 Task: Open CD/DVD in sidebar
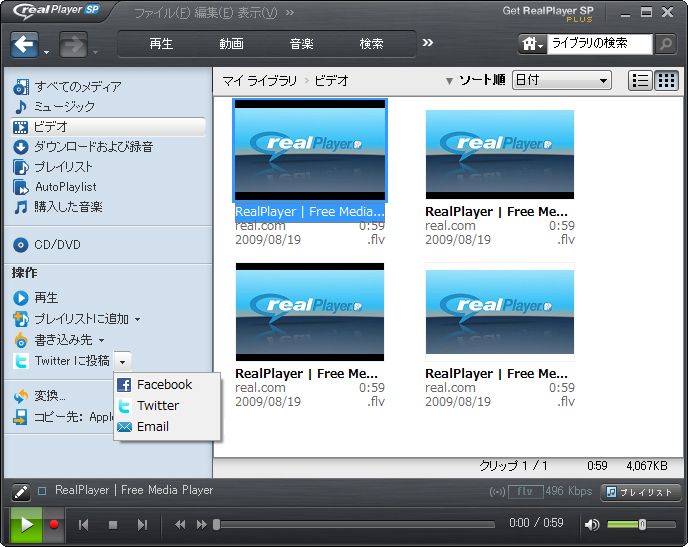pyautogui.click(x=47, y=244)
